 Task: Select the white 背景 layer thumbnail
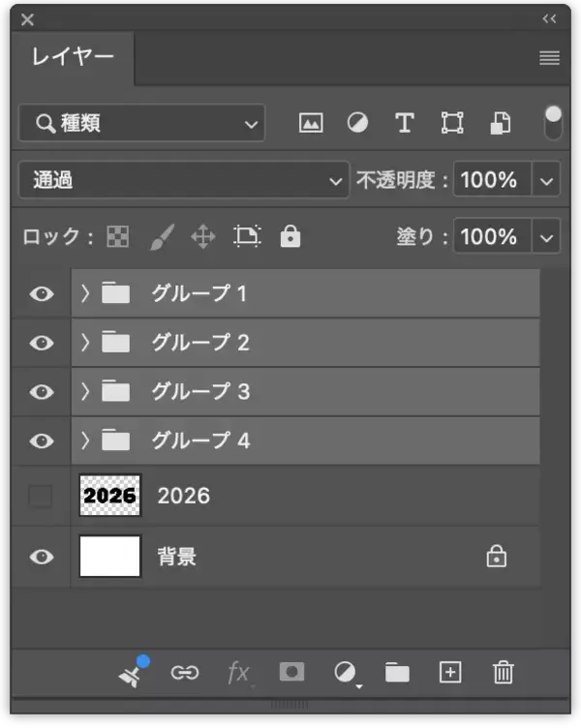pos(109,557)
